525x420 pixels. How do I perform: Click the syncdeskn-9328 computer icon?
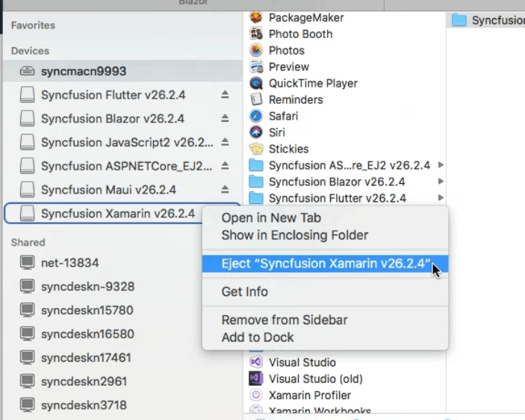[27, 286]
